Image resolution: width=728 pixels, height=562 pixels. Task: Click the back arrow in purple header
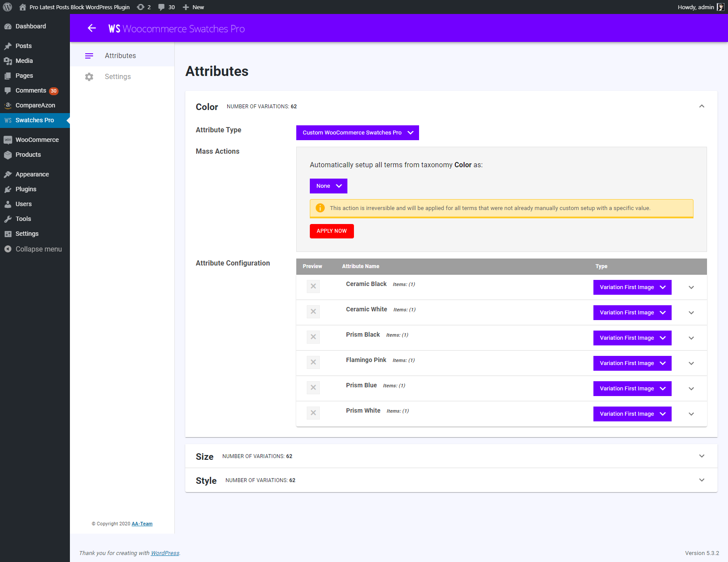pyautogui.click(x=92, y=28)
